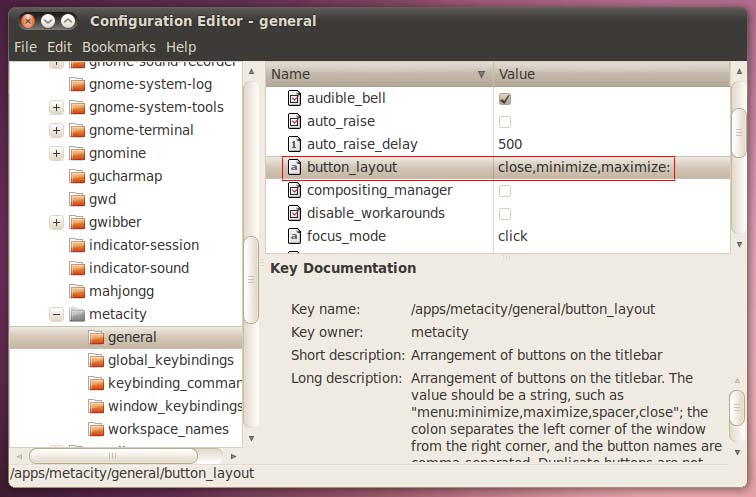Open the Bookmarks menu
Viewport: 756px width, 497px height.
point(119,47)
